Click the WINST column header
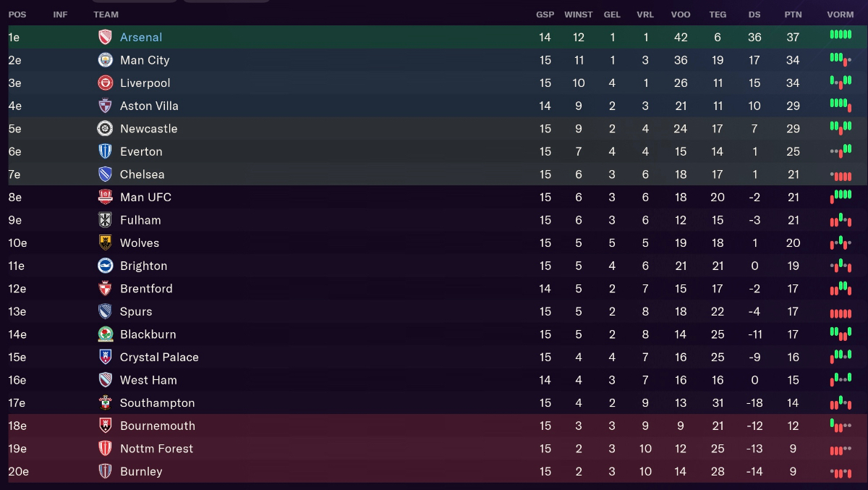The image size is (868, 490). 579,14
